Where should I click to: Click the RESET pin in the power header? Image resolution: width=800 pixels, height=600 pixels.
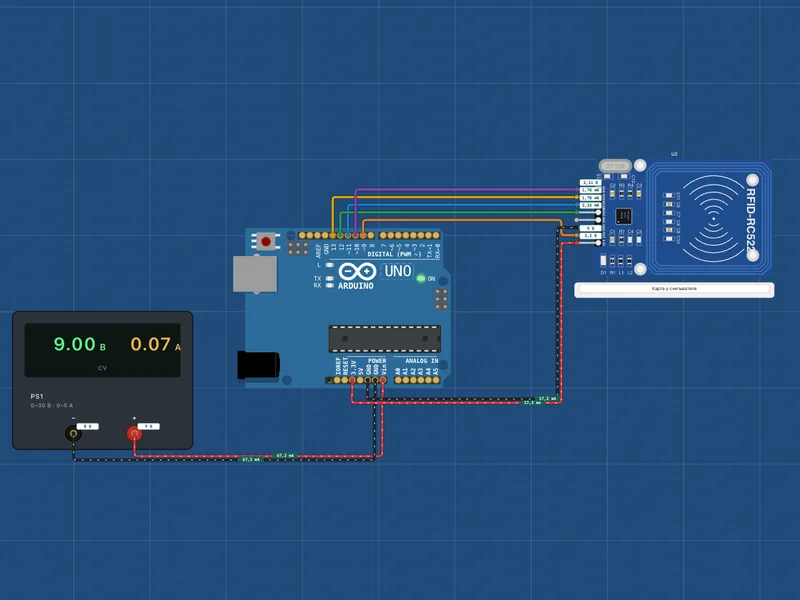click(344, 380)
